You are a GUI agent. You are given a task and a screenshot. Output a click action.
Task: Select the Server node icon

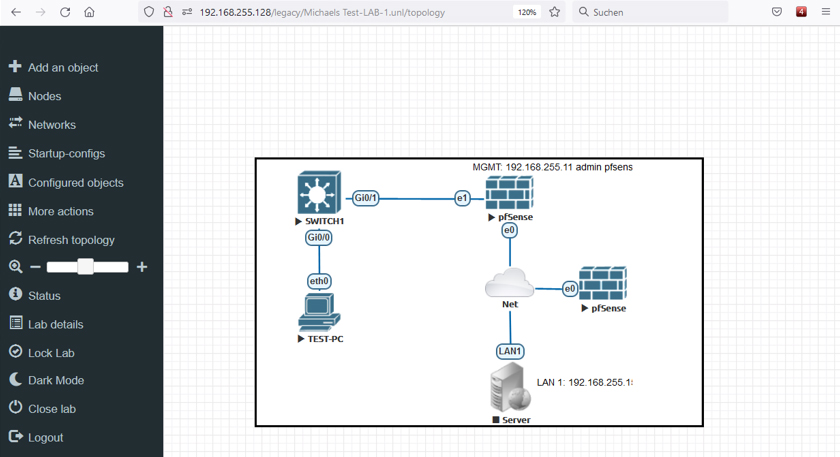(510, 388)
